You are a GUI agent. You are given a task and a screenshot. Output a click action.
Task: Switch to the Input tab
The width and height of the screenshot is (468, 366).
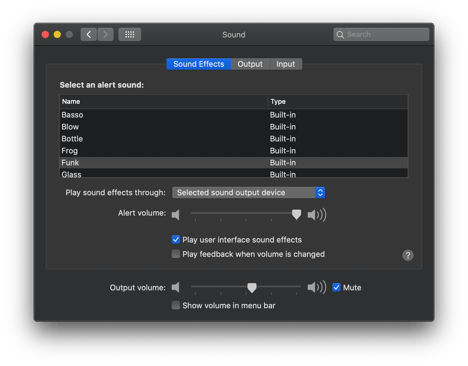tap(286, 64)
